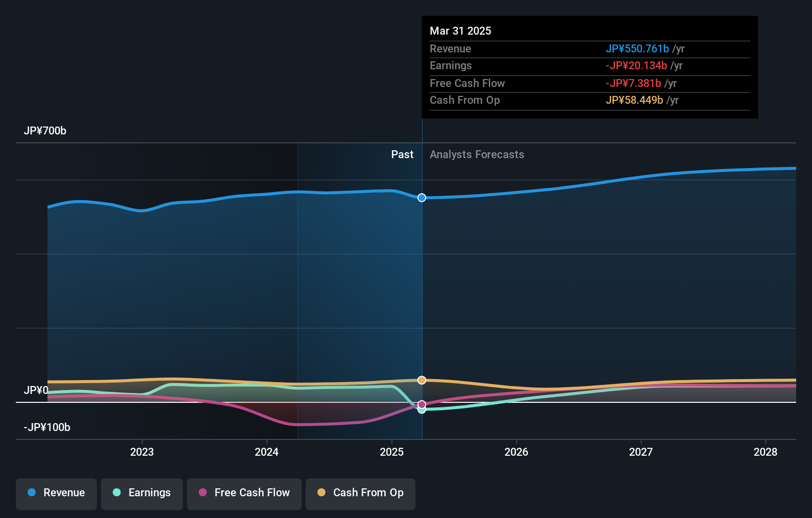Click the orange Cash From Op data point
812x518 pixels.
422,380
